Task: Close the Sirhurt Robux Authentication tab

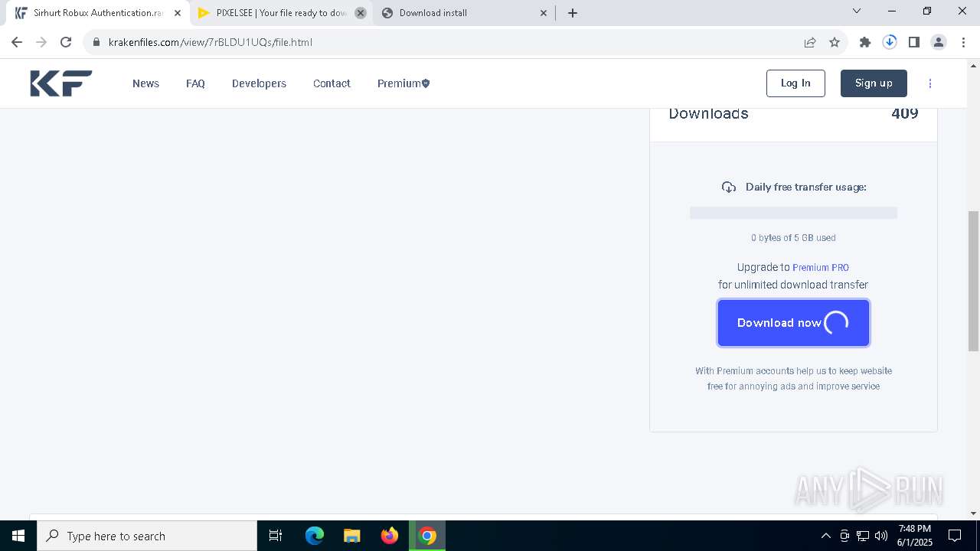Action: click(x=178, y=12)
